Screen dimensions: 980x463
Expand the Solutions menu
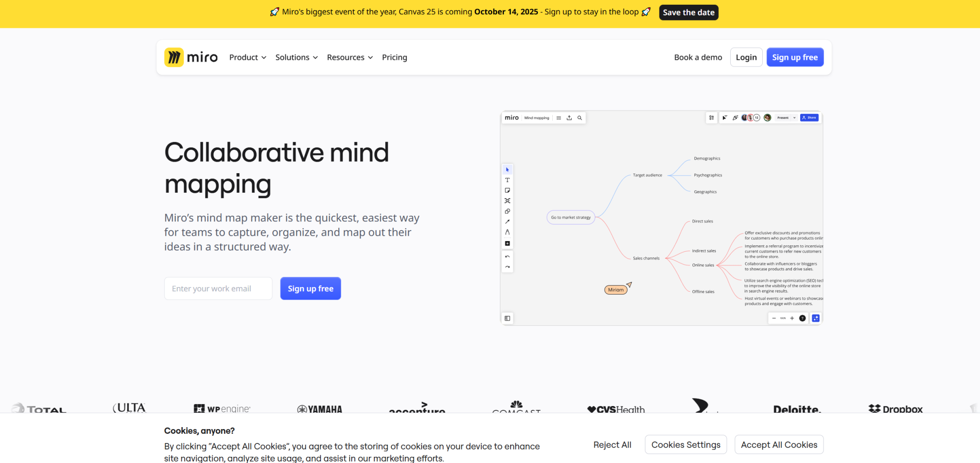pyautogui.click(x=297, y=57)
